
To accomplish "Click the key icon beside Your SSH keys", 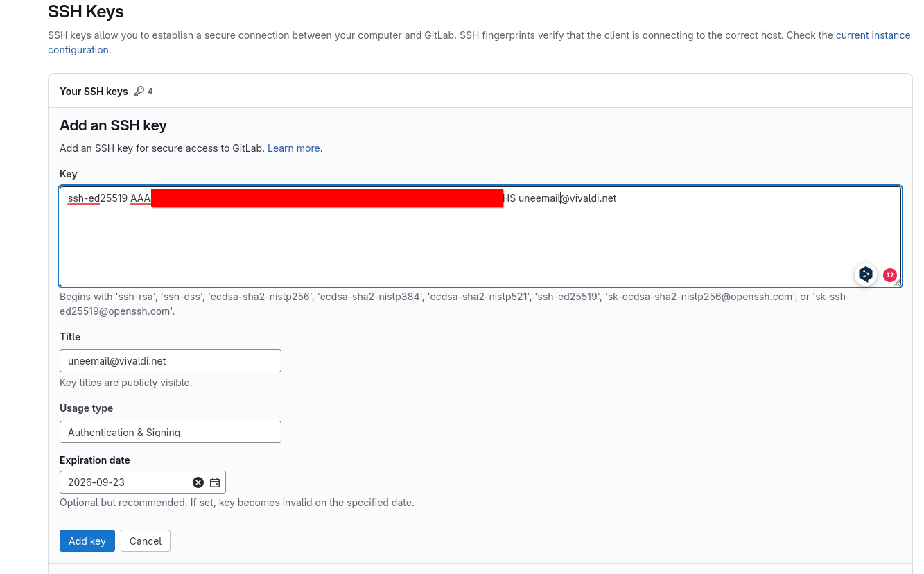I will tap(139, 91).
